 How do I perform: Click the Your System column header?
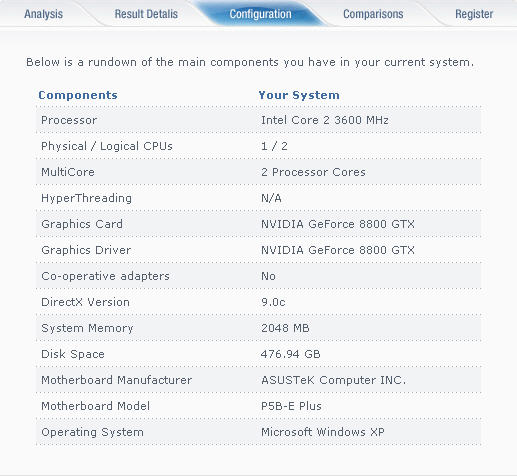point(299,95)
